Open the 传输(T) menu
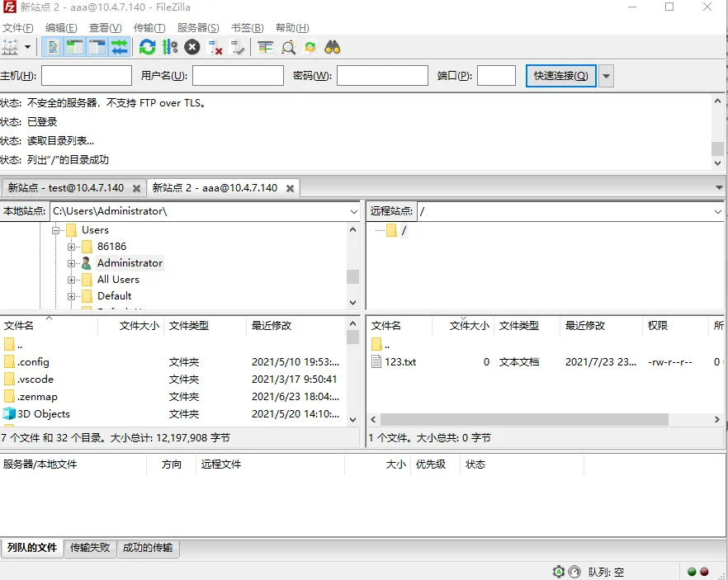The height and width of the screenshot is (580, 728). click(x=149, y=28)
